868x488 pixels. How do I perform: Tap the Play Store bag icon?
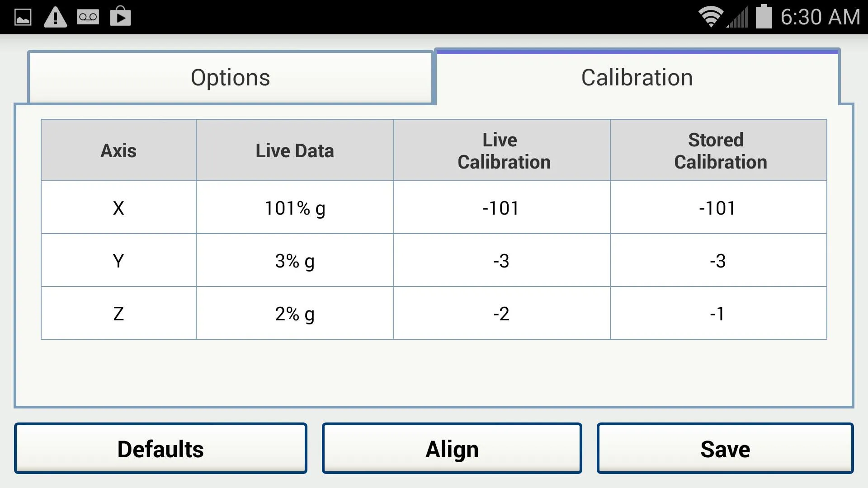click(x=120, y=16)
